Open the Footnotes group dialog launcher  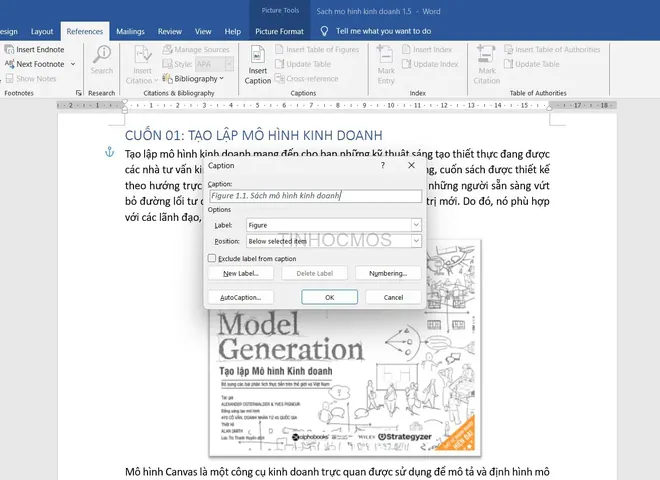[78, 93]
